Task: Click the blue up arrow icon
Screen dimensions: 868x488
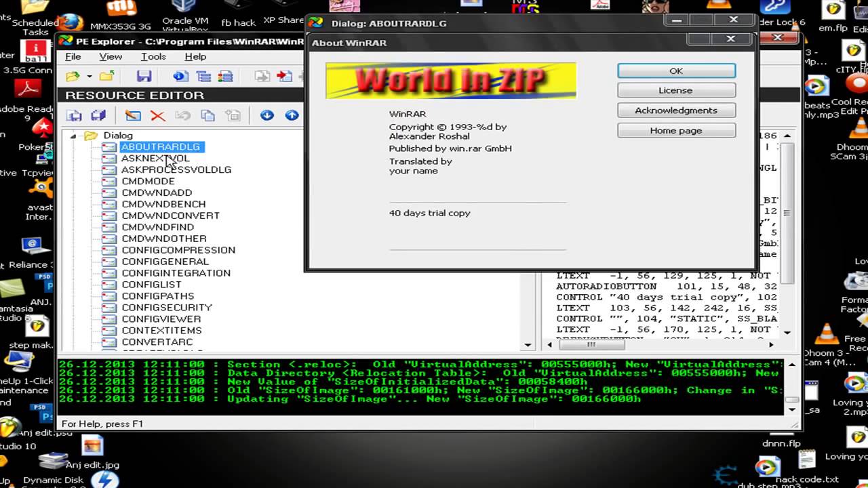Action: (x=292, y=115)
